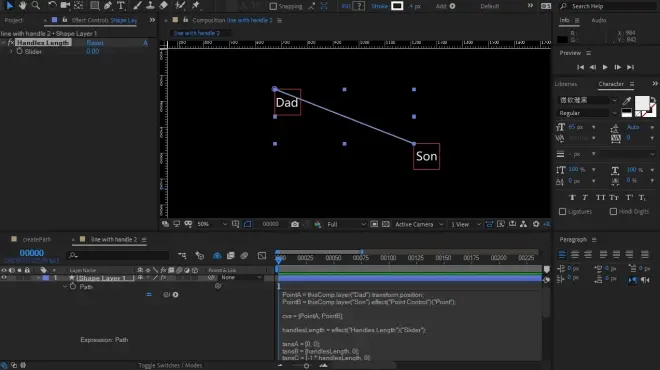Jump to first frame in Preview
Image resolution: width=660 pixels, height=370 pixels.
(580, 67)
